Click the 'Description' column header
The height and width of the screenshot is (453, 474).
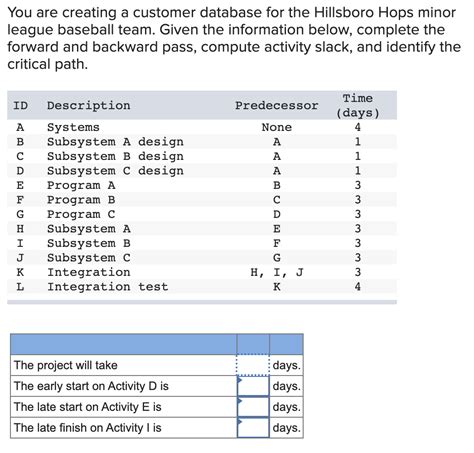88,105
